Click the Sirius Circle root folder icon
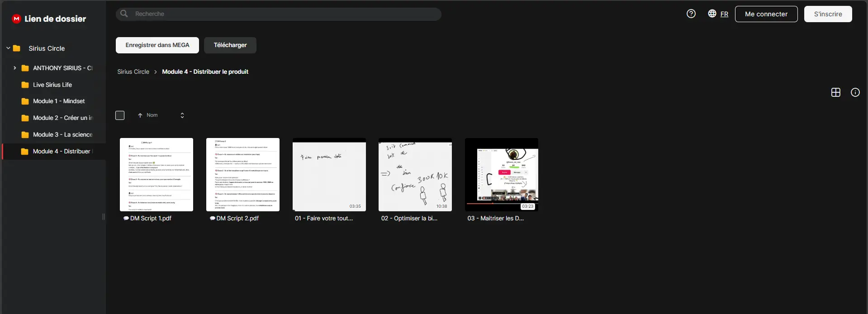 point(17,48)
